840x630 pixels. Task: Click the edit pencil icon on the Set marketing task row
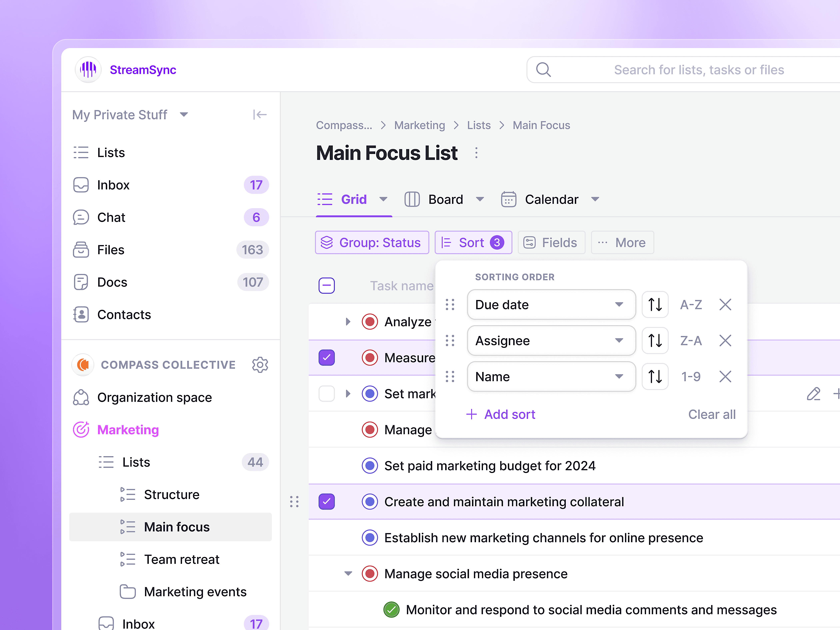point(813,394)
